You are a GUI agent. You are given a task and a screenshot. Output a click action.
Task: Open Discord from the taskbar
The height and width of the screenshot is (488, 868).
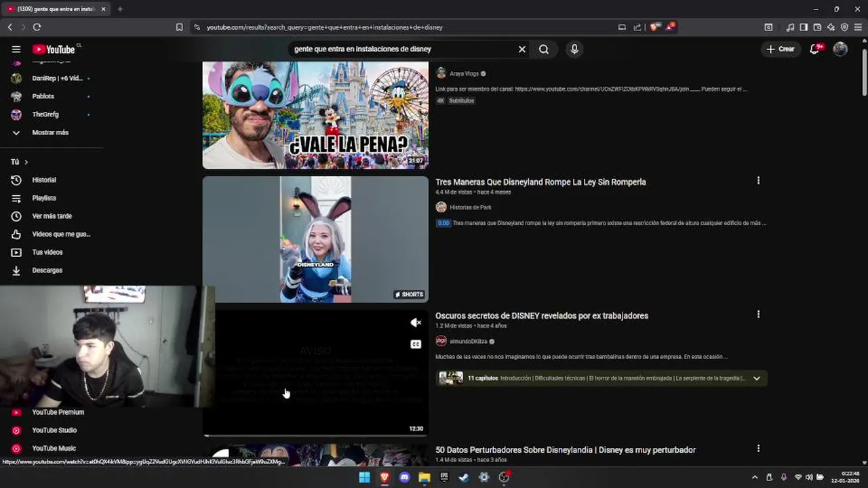point(405,477)
